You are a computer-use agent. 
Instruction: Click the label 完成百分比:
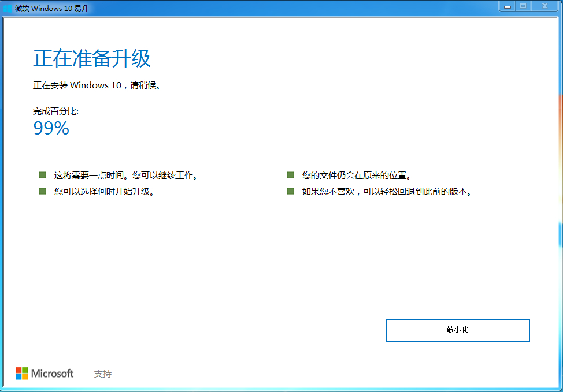(x=55, y=111)
